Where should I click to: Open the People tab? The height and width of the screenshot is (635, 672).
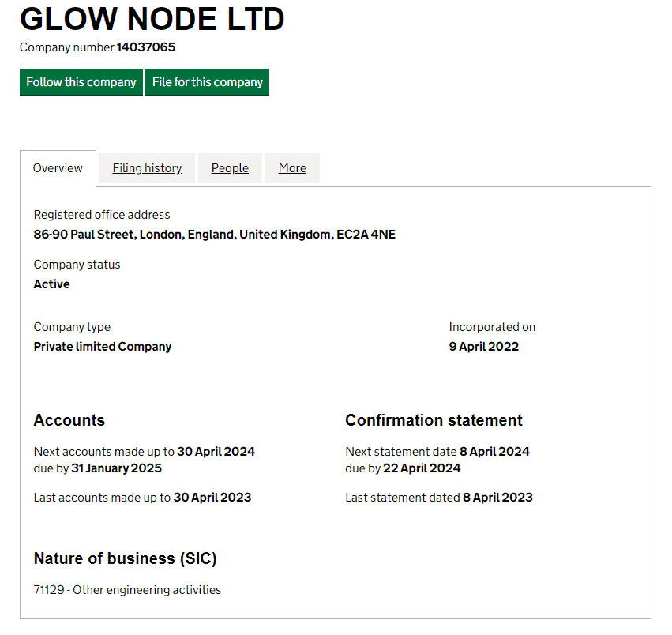point(230,167)
